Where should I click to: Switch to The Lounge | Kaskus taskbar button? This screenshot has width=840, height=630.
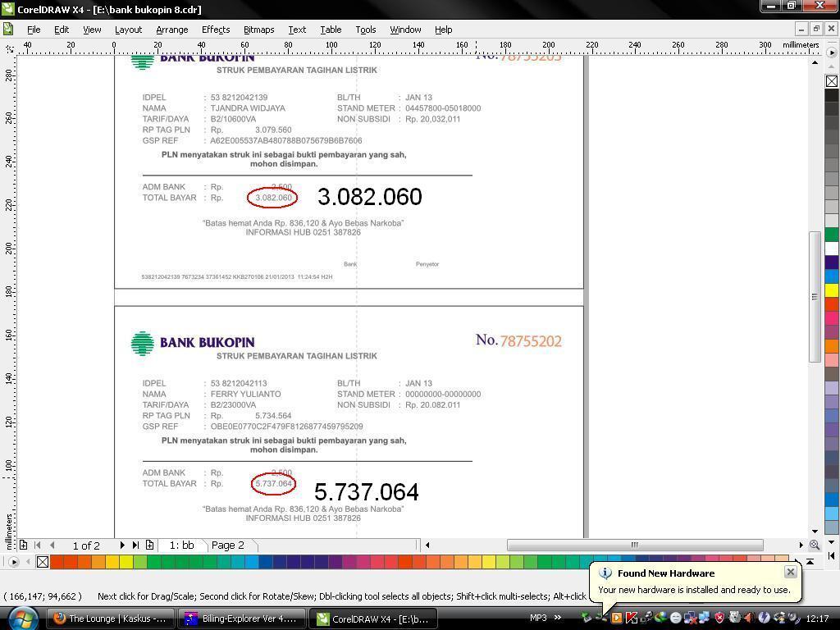click(x=112, y=619)
